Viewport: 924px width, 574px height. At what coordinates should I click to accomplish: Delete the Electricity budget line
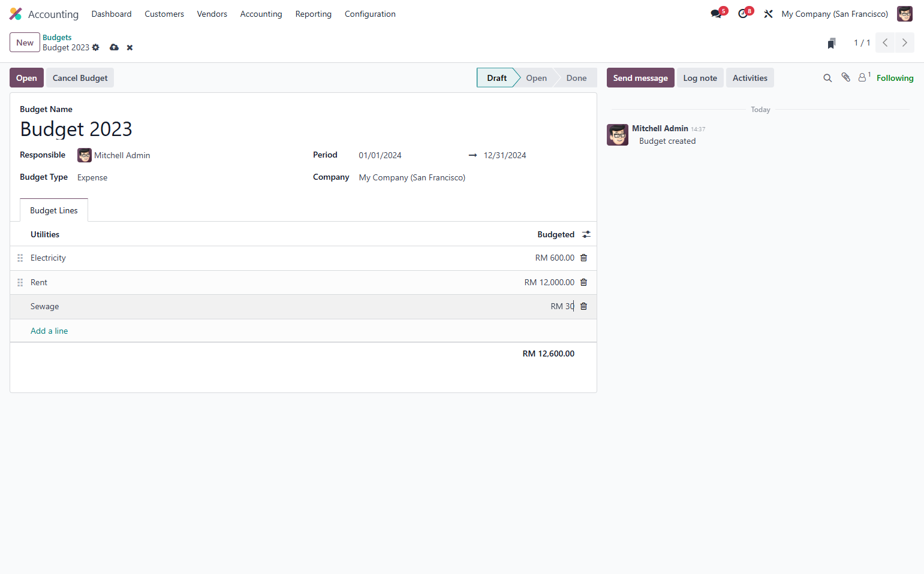(x=583, y=258)
